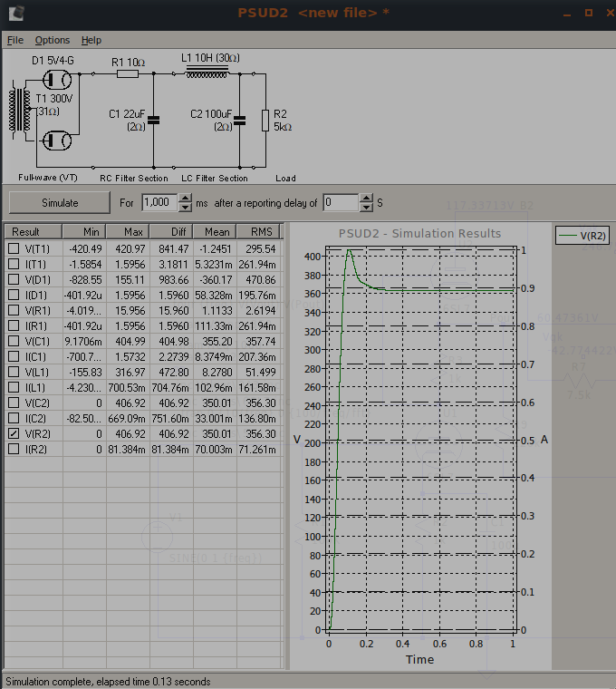Click V(L1) Diff value 472.80
The width and height of the screenshot is (616, 689).
pos(171,373)
